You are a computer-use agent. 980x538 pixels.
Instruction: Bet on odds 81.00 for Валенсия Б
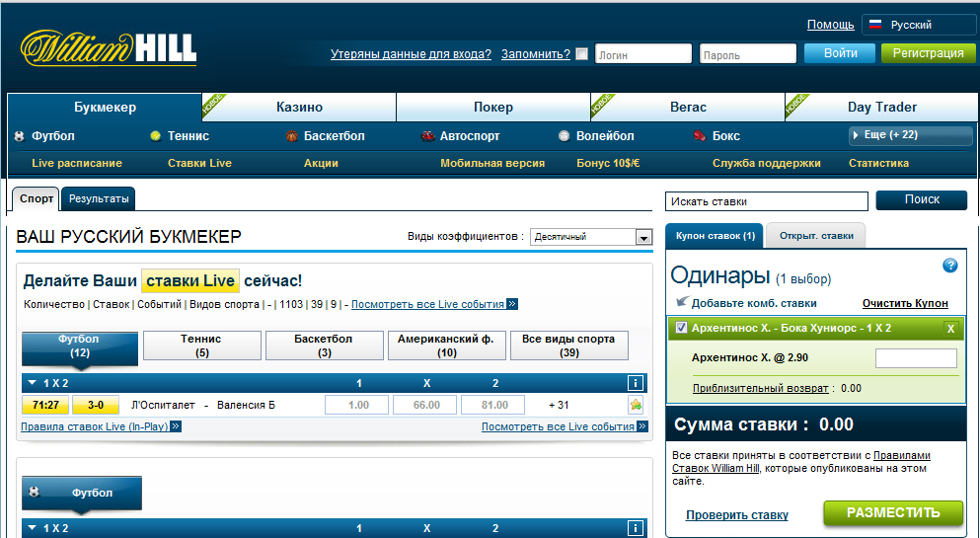494,405
